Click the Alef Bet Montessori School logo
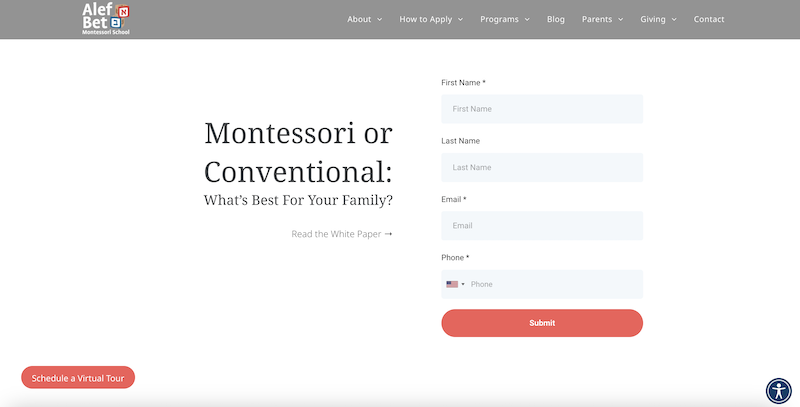Screen dimensions: 800x407 coord(106,19)
